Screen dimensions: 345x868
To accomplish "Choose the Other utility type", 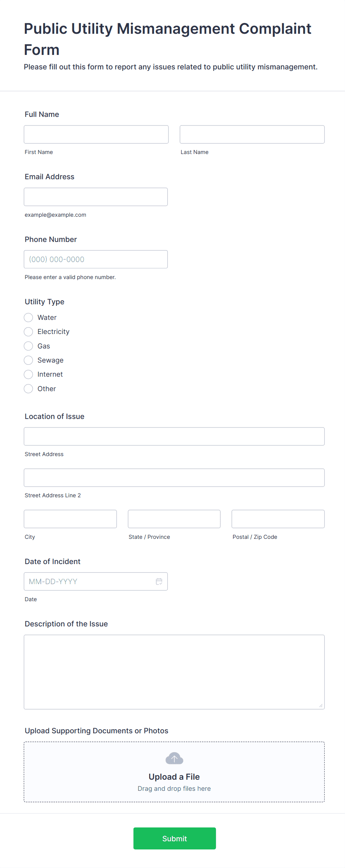I will 29,389.
